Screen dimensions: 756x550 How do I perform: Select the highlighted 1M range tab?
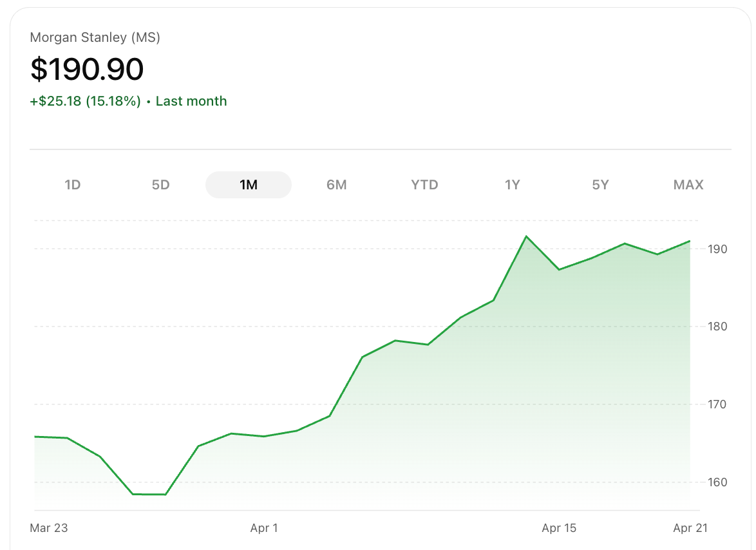(249, 185)
